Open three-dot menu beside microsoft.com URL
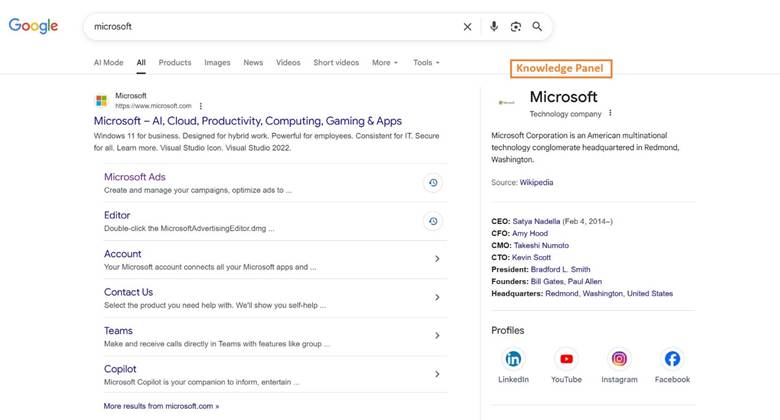The image size is (780, 420). tap(201, 105)
